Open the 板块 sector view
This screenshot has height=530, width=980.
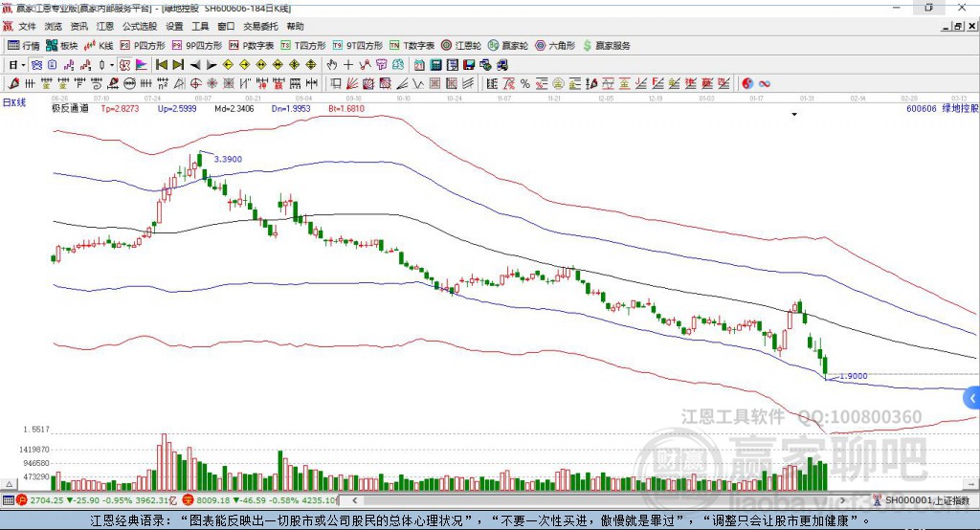coord(61,46)
